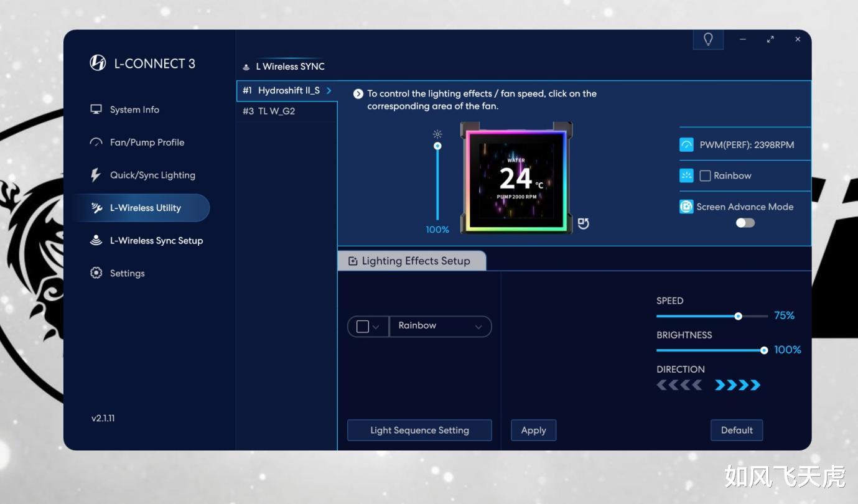
Task: Switch to Lighting Effects Setup tab
Action: [411, 261]
